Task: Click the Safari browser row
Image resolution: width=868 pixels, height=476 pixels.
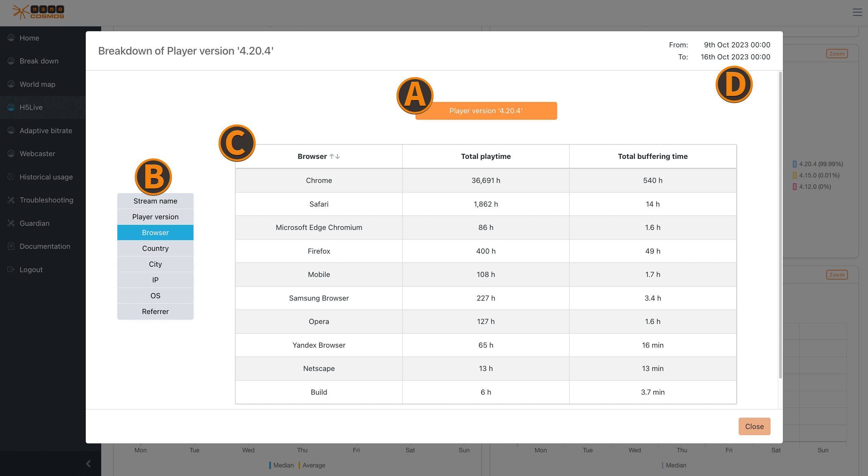Action: (x=486, y=204)
